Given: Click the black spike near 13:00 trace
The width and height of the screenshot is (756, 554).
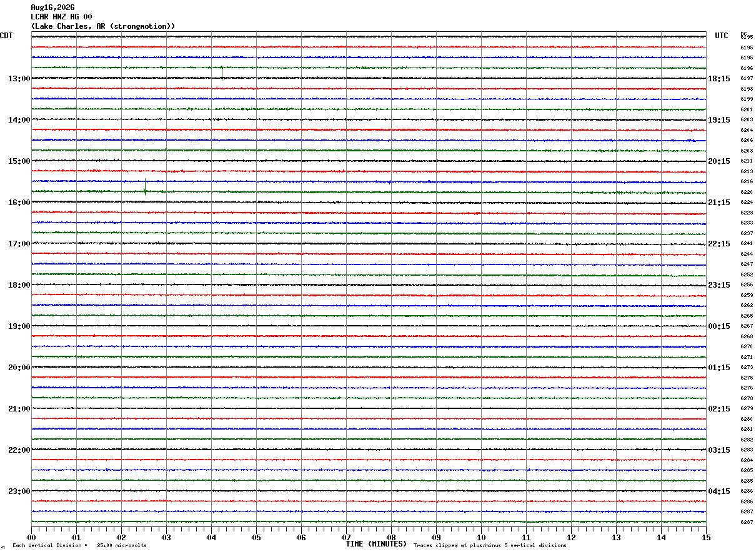Looking at the screenshot, I should tap(222, 73).
